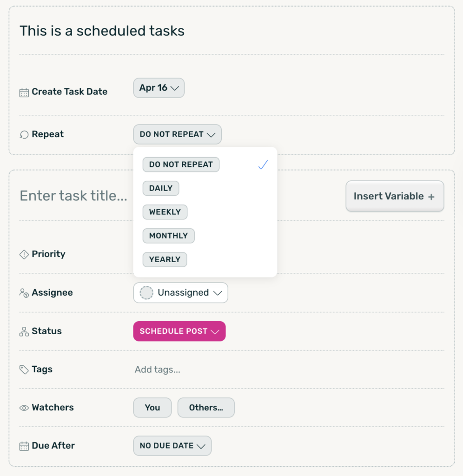Click the Watchers eye icon

coord(24,408)
